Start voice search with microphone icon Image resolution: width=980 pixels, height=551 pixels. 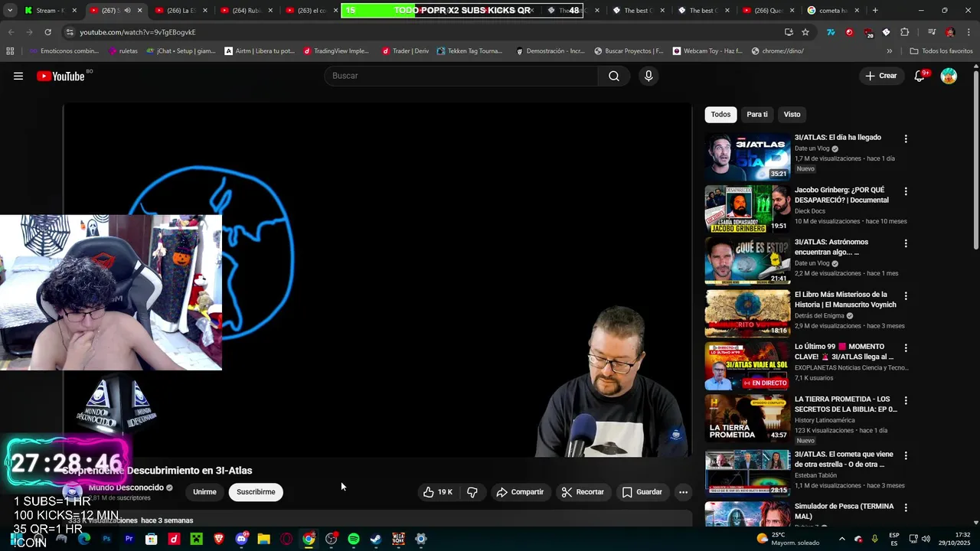(648, 76)
